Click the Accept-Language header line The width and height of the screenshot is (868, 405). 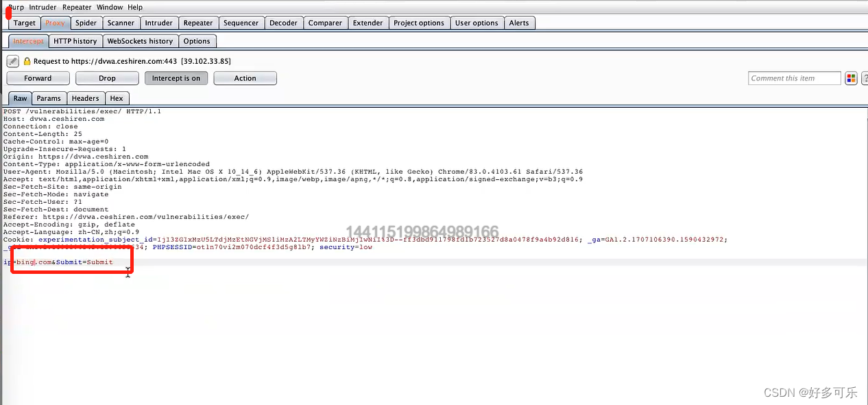[71, 232]
